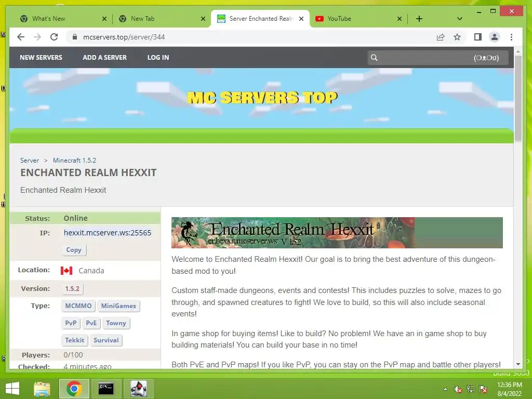Click the network tray icon

471,389
